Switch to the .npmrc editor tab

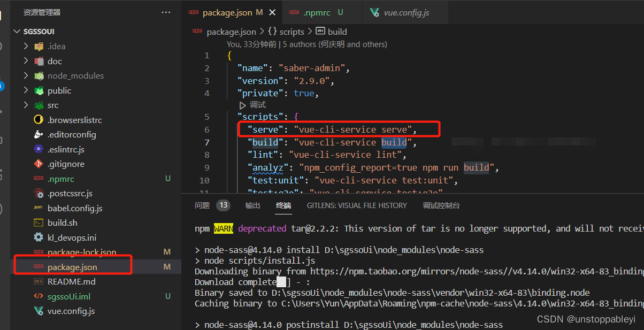(x=317, y=12)
